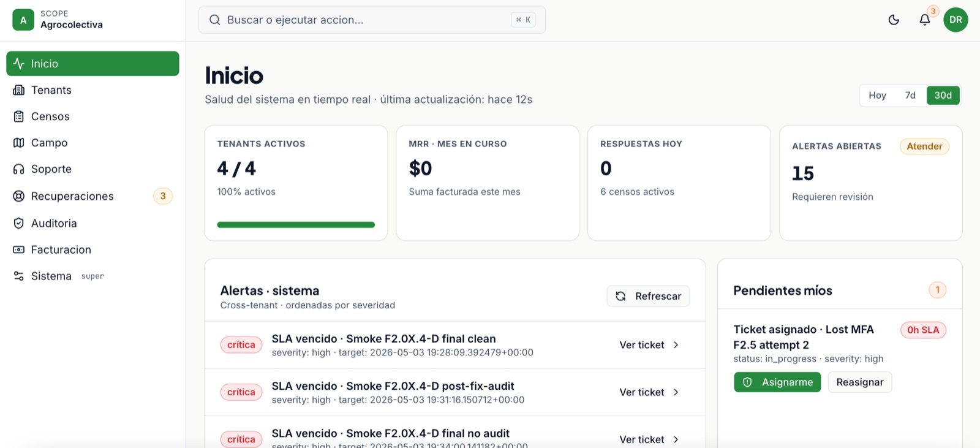This screenshot has height=448, width=980.
Task: Open Ver ticket for 'post-fix-audit'
Action: tap(649, 392)
